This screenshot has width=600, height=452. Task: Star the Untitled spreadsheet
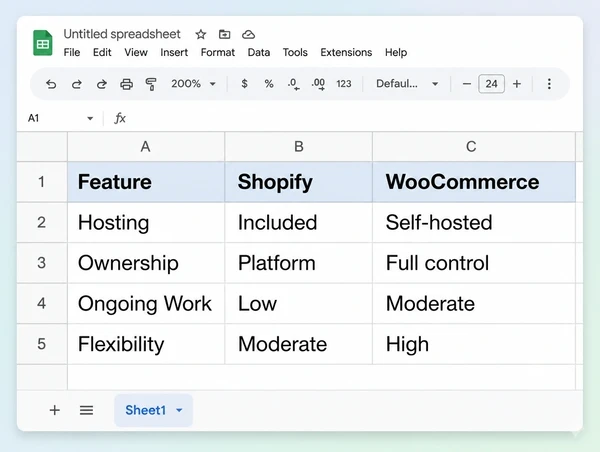click(x=201, y=34)
